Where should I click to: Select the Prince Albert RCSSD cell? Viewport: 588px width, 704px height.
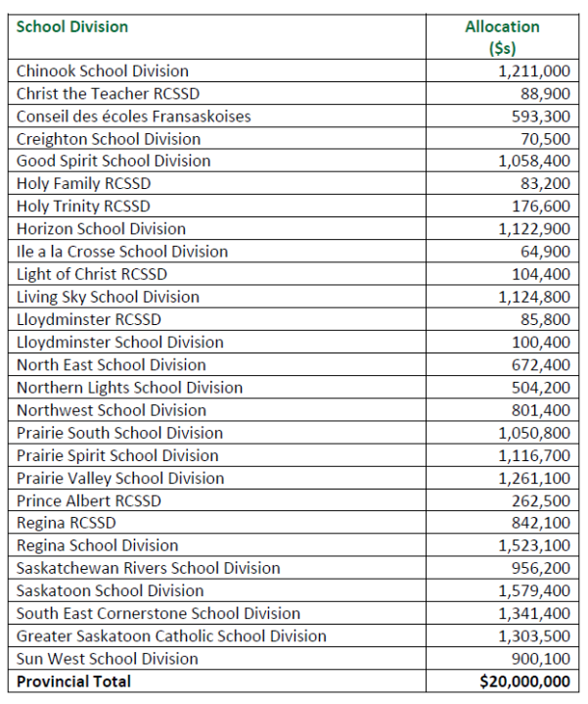coord(89,500)
